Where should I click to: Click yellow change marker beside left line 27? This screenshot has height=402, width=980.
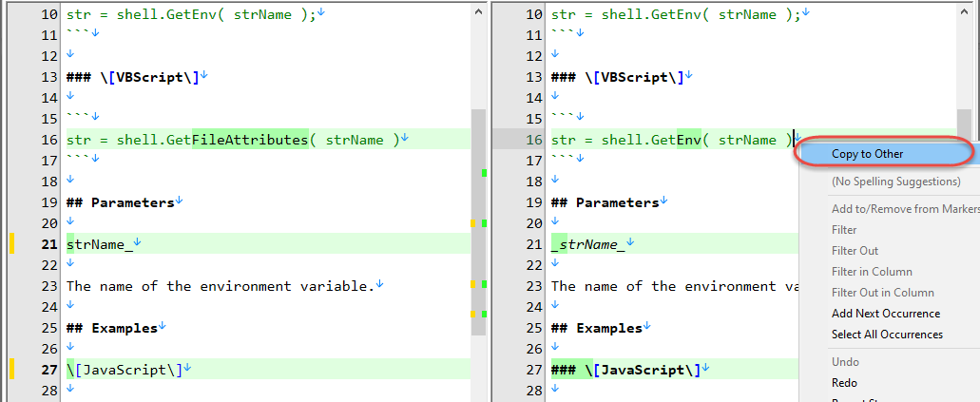click(x=11, y=369)
